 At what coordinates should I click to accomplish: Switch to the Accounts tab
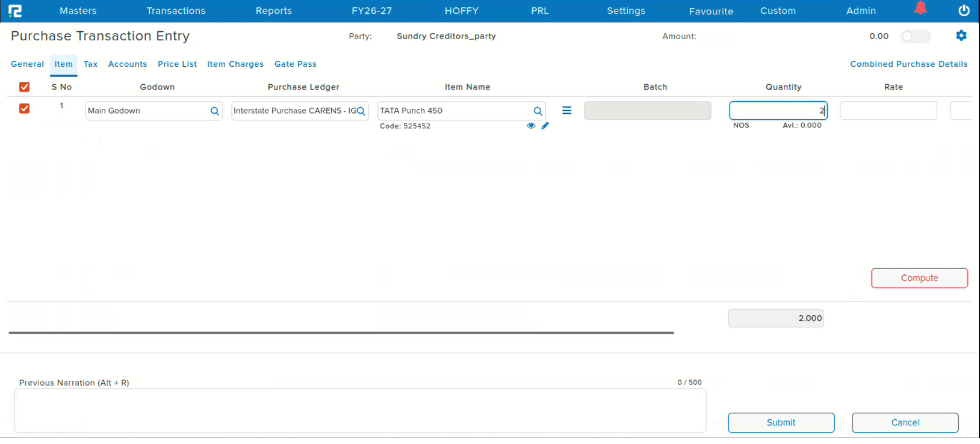128,64
